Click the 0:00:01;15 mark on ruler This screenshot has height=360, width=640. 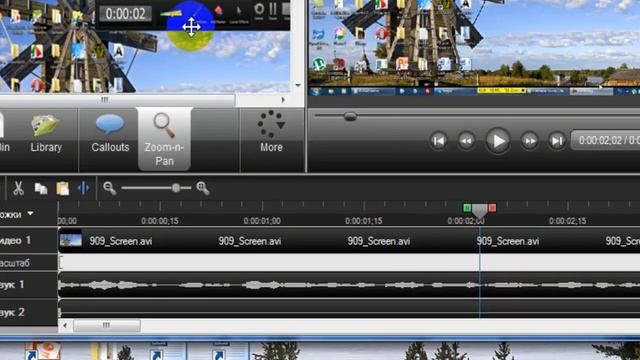click(363, 221)
